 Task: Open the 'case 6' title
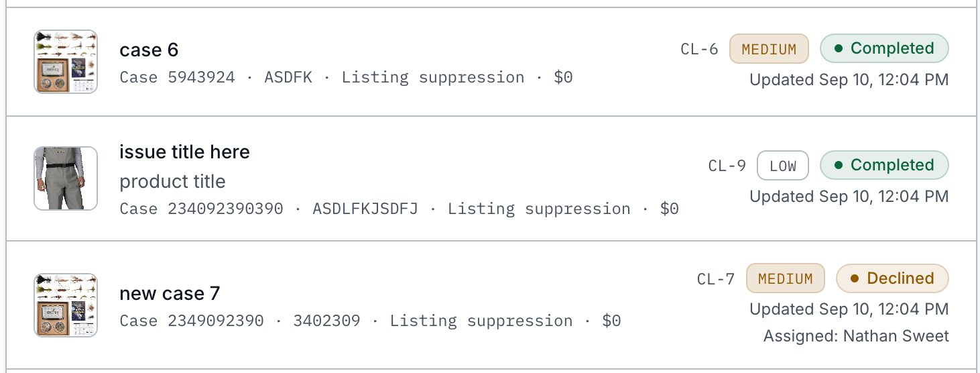pos(149,50)
